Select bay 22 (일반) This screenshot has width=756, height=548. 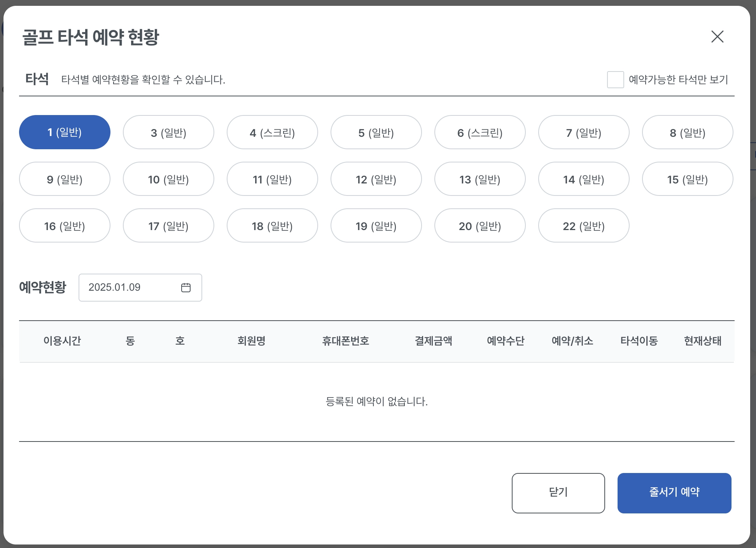(x=584, y=226)
